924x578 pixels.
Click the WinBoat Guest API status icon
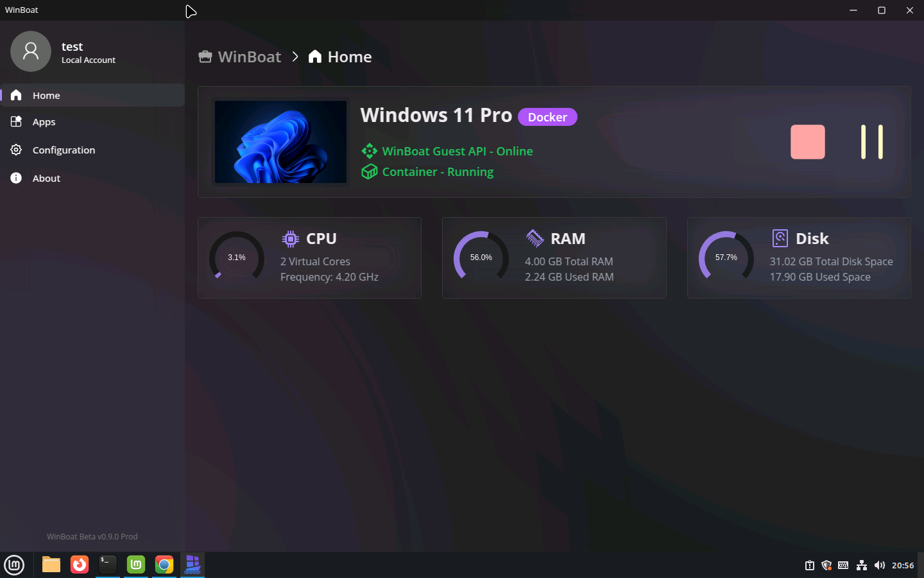pyautogui.click(x=369, y=151)
